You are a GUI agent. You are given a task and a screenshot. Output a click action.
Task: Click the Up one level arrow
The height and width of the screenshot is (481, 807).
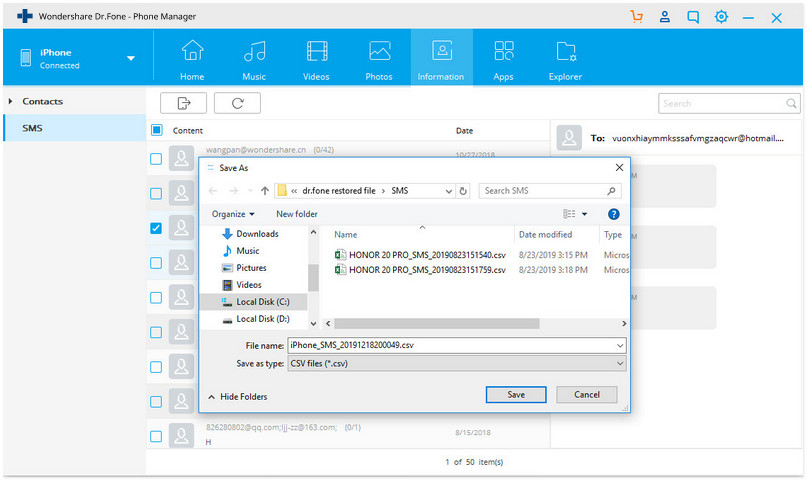(265, 191)
